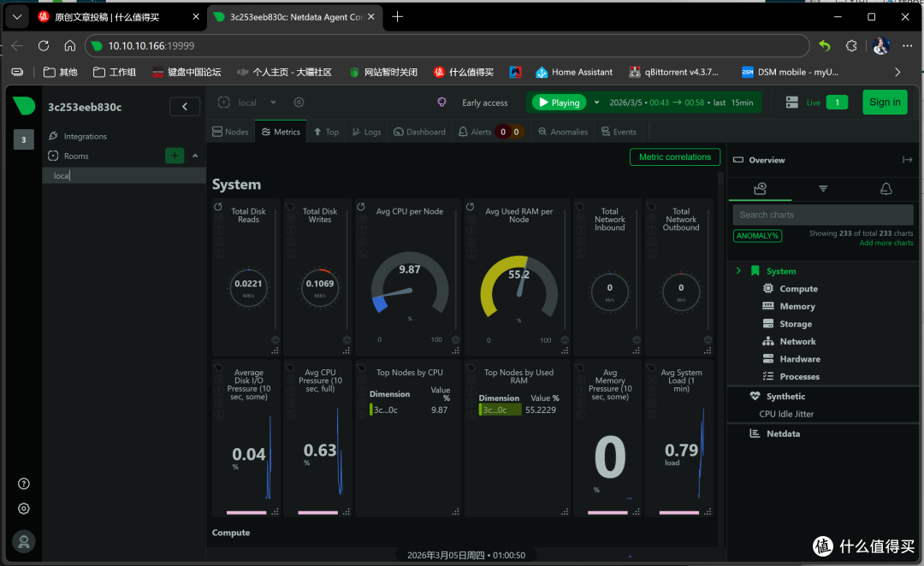Collapse the Rooms list caret

pyautogui.click(x=195, y=156)
